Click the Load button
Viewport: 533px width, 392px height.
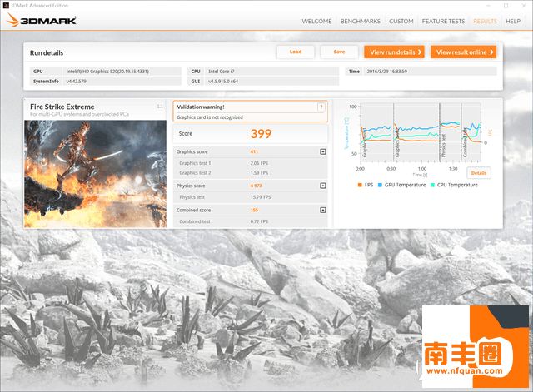(x=296, y=52)
